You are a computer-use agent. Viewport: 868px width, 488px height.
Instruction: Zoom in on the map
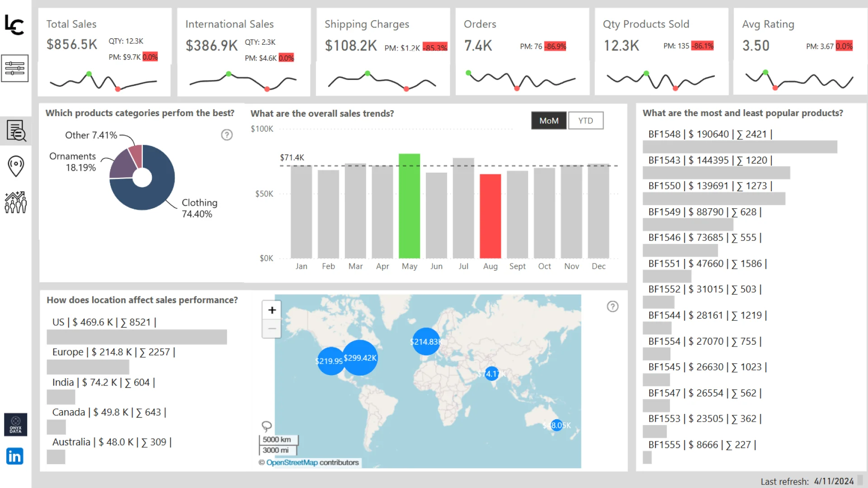(272, 310)
